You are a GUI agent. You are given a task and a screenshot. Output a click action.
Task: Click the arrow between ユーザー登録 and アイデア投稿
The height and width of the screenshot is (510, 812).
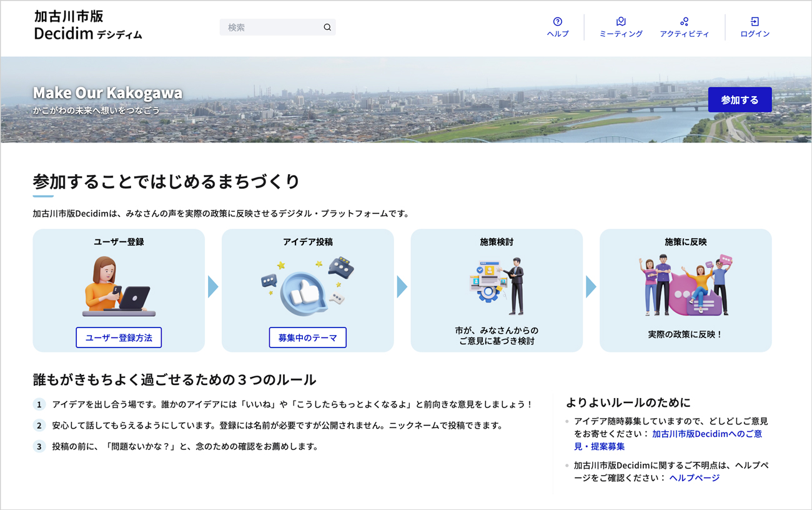pos(213,286)
